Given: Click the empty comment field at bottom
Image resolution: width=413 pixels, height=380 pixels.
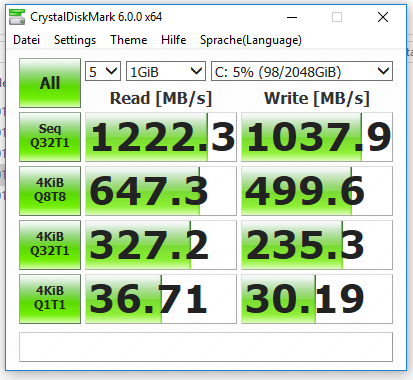Looking at the screenshot, I should pyautogui.click(x=206, y=347).
